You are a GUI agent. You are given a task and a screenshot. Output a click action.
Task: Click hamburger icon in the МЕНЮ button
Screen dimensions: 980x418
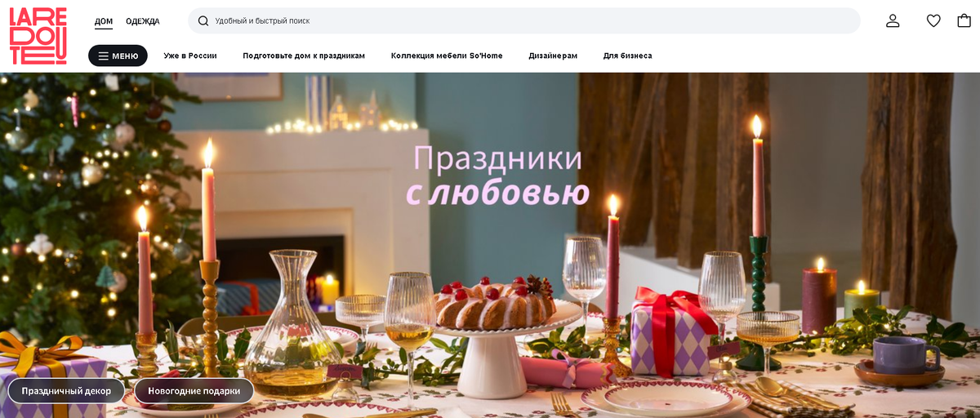click(103, 56)
